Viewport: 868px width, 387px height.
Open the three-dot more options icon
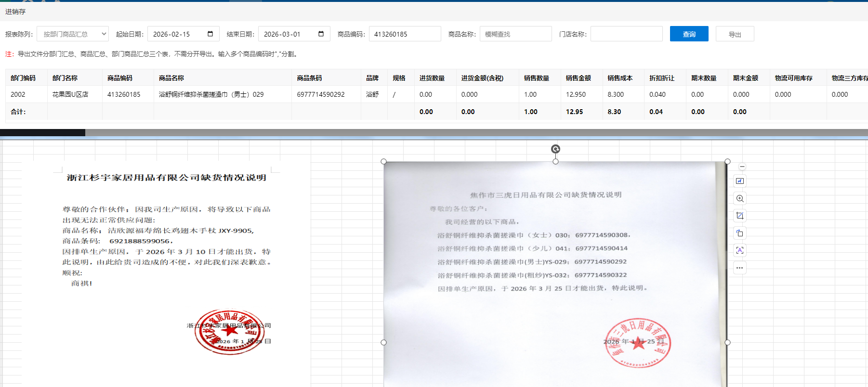coord(740,268)
